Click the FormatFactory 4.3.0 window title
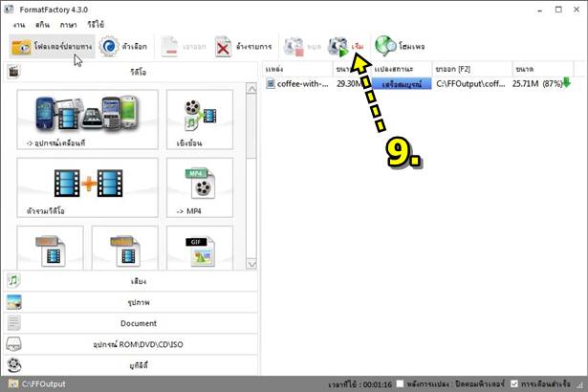This screenshot has width=588, height=392. [x=54, y=10]
